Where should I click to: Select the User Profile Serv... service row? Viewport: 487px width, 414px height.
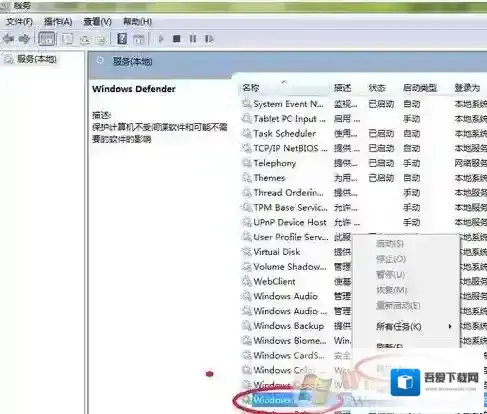[x=296, y=237]
